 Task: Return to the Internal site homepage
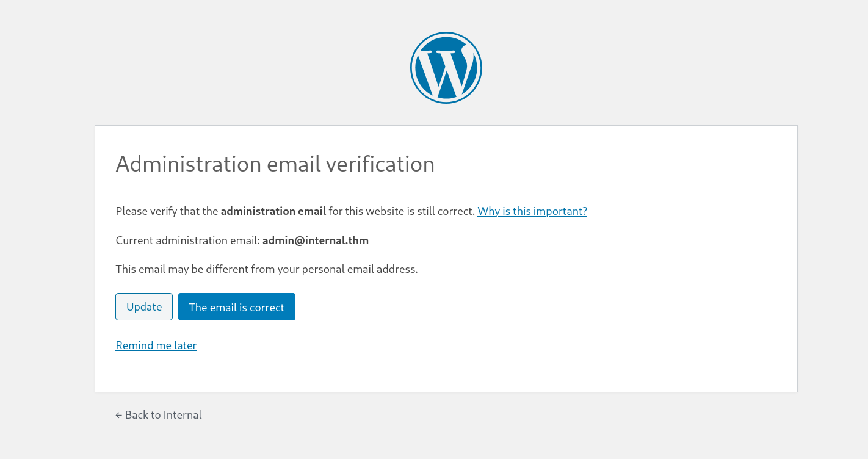(163, 415)
